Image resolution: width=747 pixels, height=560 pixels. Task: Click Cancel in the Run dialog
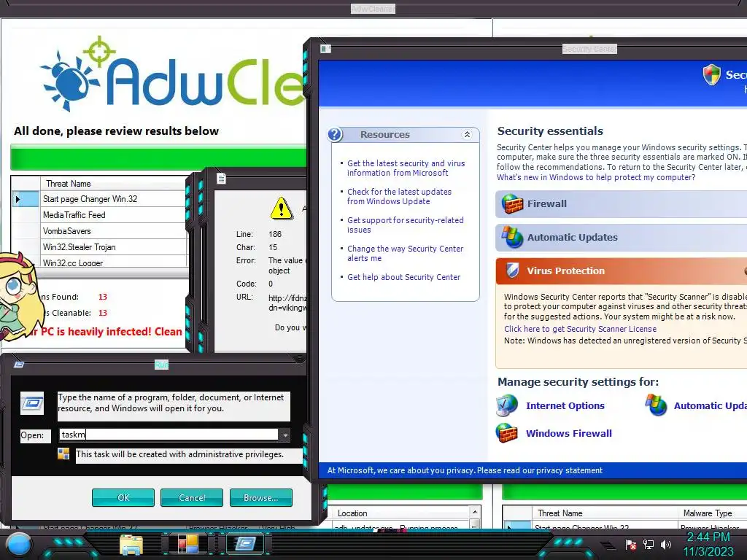click(192, 497)
